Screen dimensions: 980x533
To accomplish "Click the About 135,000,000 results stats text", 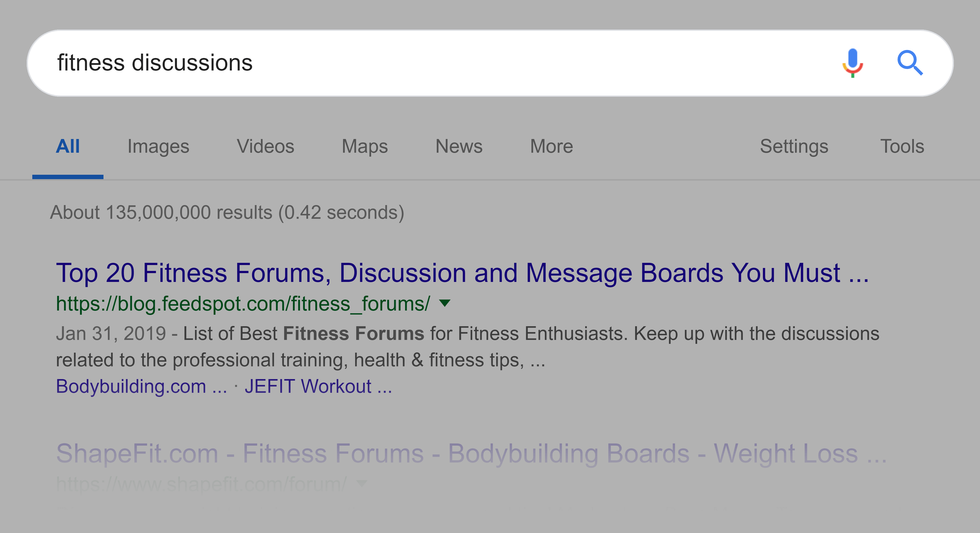I will [x=227, y=212].
